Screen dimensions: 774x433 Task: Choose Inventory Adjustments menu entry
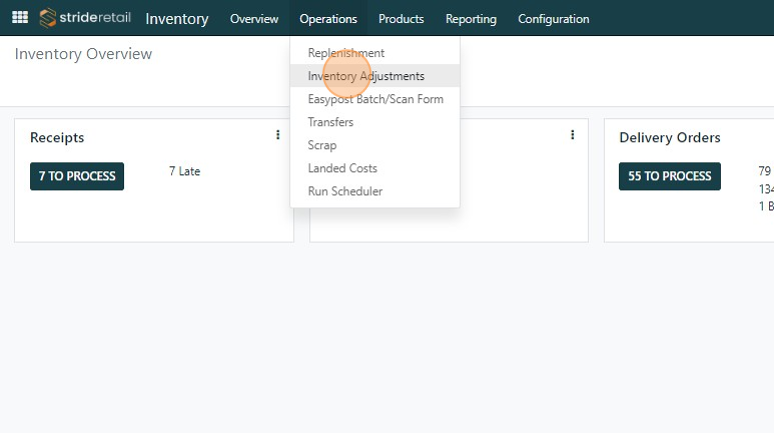click(366, 76)
